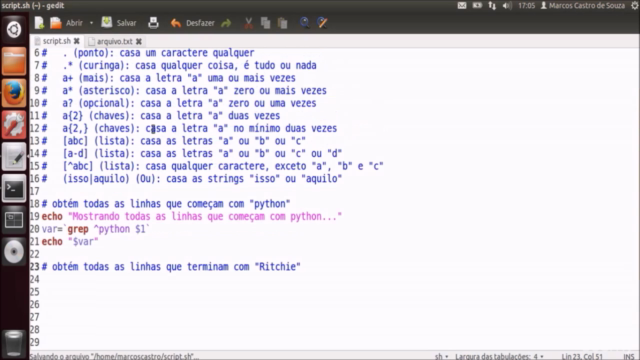Image resolution: width=640 pixels, height=360 pixels.
Task: Click the Lin 23, Col 51 status entry
Action: tap(582, 356)
